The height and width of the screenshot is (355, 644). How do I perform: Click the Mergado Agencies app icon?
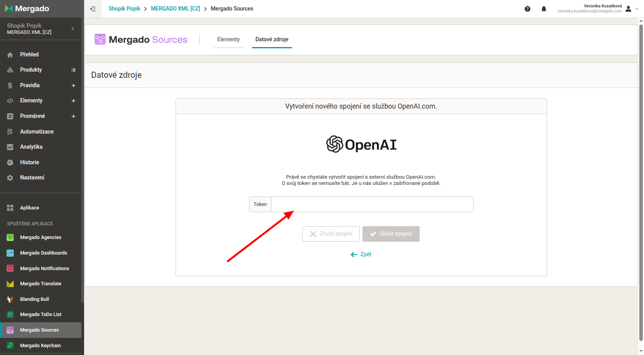tap(10, 237)
